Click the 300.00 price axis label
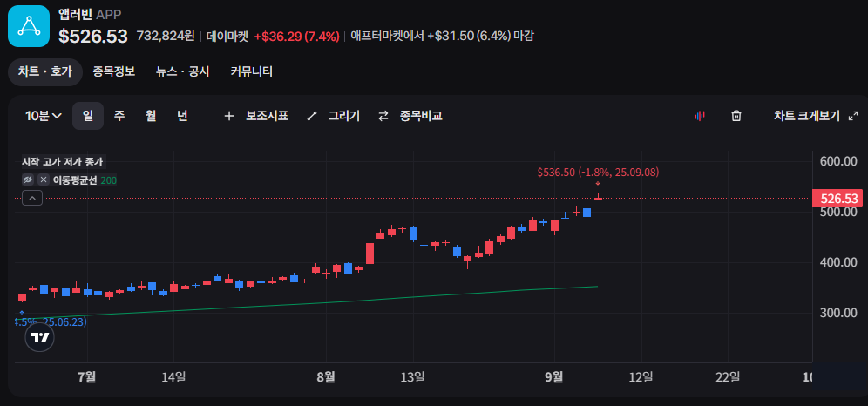The width and height of the screenshot is (868, 406). click(x=838, y=313)
